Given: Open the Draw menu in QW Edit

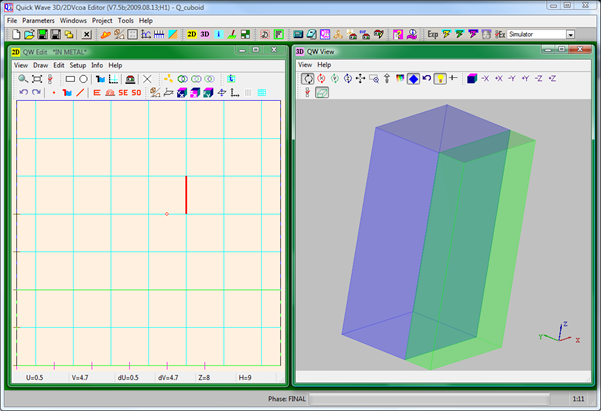Looking at the screenshot, I should (x=41, y=65).
